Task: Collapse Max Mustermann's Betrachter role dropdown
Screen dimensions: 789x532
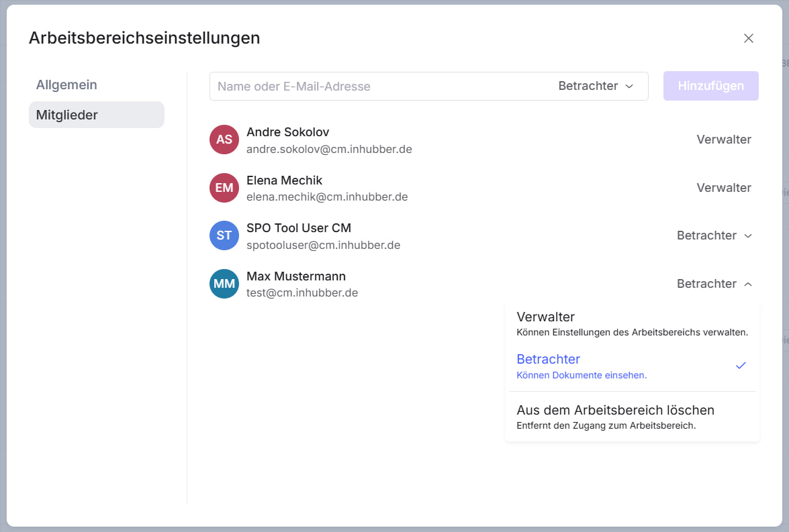Action: 714,284
